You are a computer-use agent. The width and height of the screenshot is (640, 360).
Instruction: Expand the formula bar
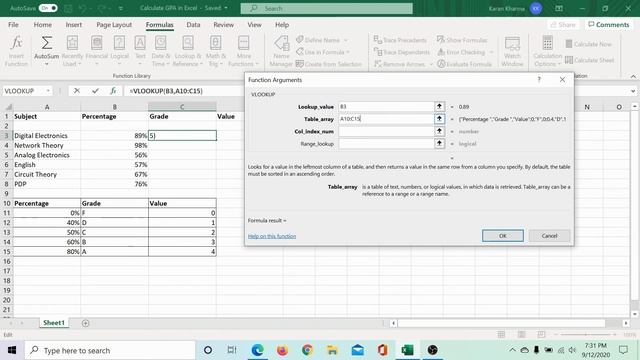[x=633, y=91]
